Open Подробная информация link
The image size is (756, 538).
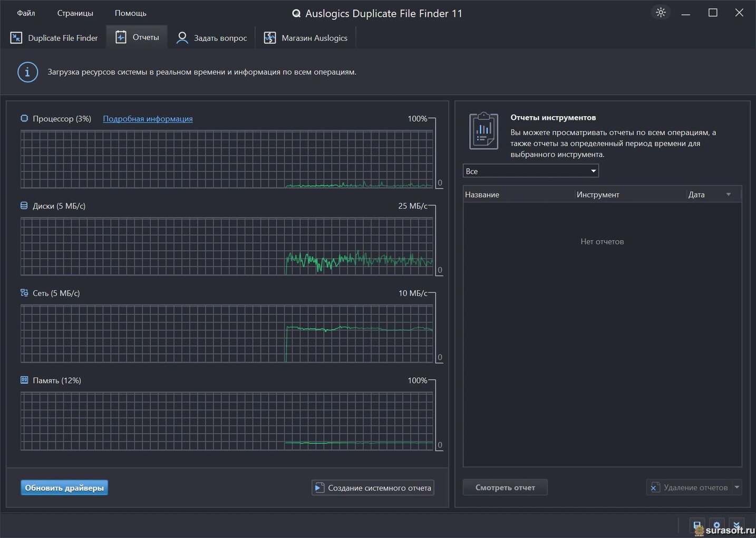point(148,119)
